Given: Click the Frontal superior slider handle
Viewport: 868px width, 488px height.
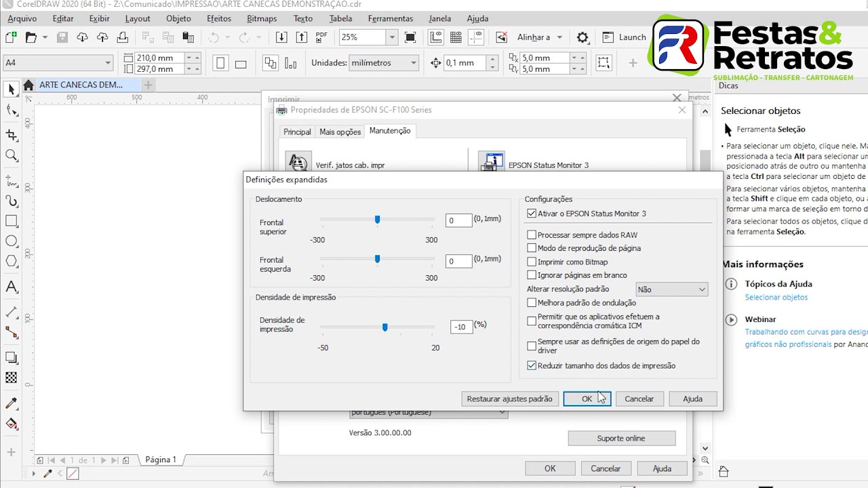Looking at the screenshot, I should tap(377, 220).
